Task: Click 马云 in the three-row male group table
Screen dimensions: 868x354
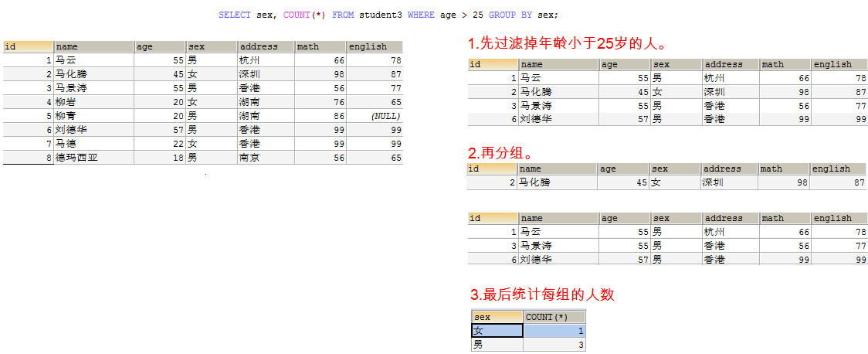Action: pyautogui.click(x=559, y=232)
